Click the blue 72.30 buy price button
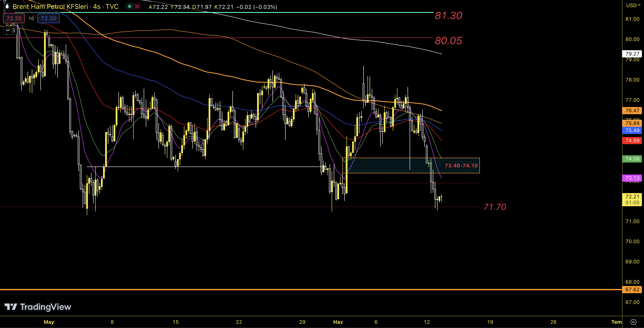644x328 pixels. (48, 18)
